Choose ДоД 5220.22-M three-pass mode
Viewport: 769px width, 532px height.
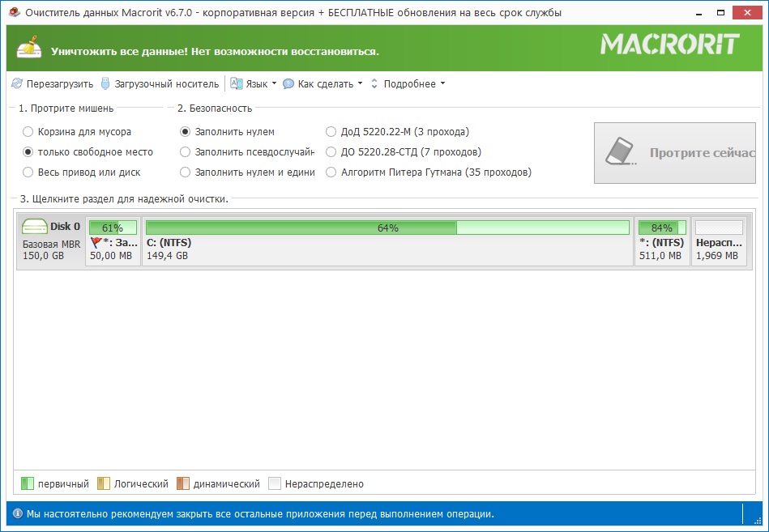click(x=331, y=132)
